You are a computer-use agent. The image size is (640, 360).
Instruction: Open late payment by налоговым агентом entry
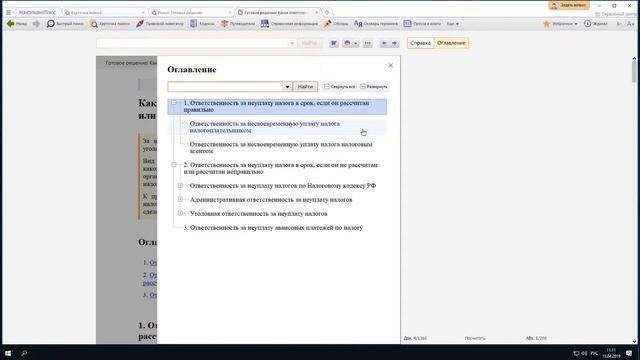pos(281,148)
